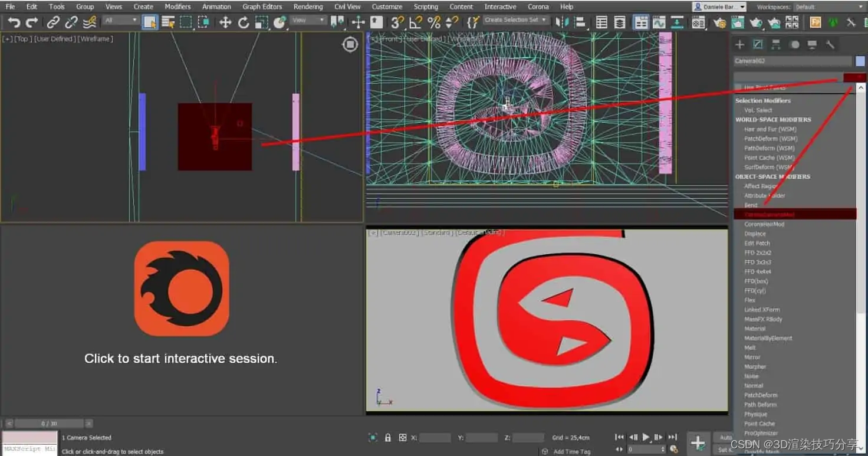868x456 pixels.
Task: Open the Daniele Bar user account dropdown
Action: pyautogui.click(x=719, y=7)
